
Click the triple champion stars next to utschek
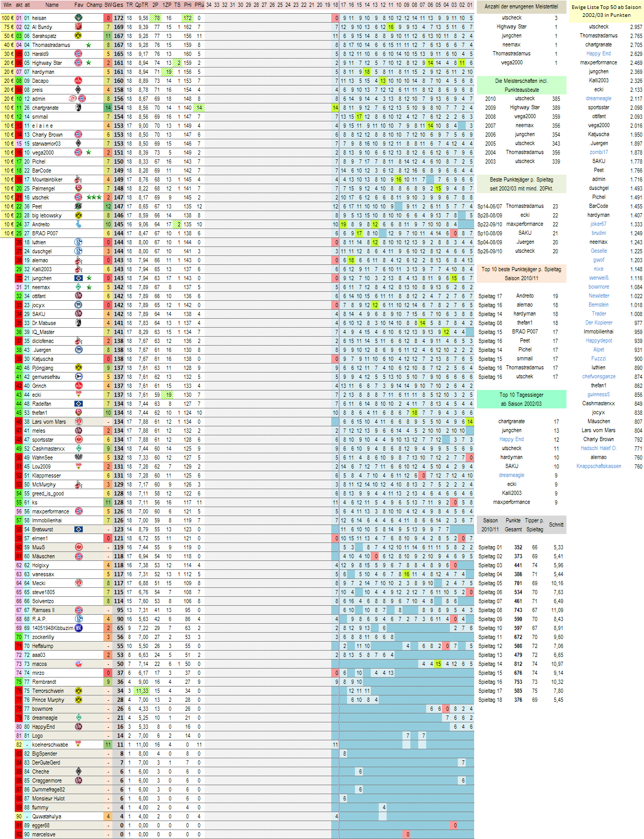click(x=94, y=197)
